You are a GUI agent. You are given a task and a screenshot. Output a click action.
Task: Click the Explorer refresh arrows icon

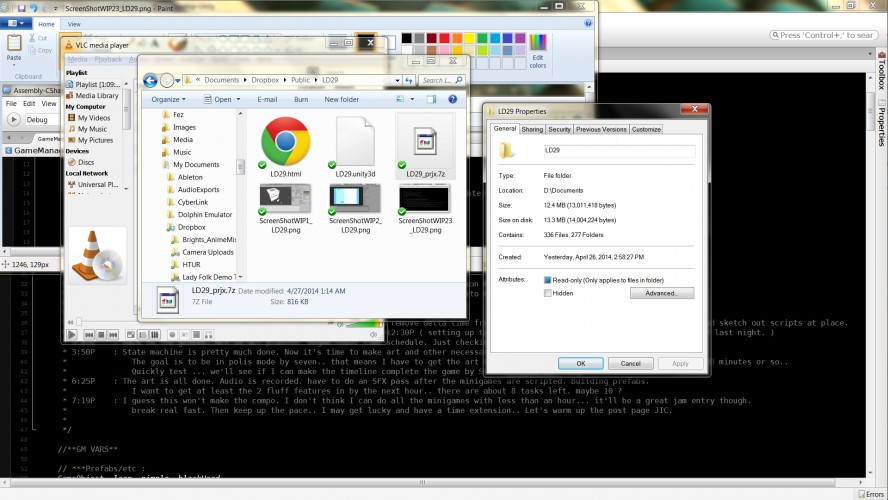[409, 80]
